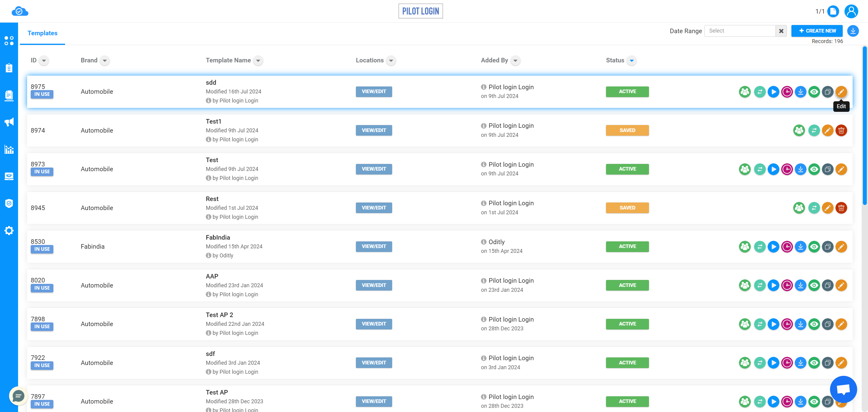Viewport: 868px width, 412px height.
Task: Click VIEW/EDIT for template Test1 8974
Action: [374, 130]
